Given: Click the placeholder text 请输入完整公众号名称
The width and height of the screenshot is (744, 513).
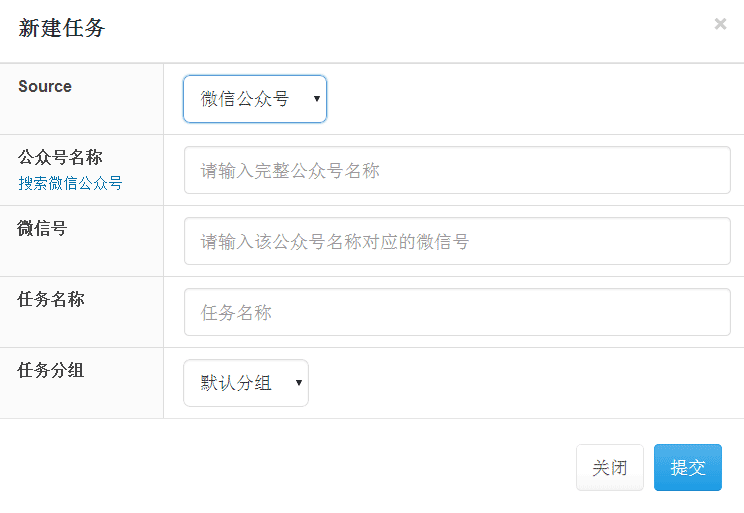Looking at the screenshot, I should click(x=290, y=171).
